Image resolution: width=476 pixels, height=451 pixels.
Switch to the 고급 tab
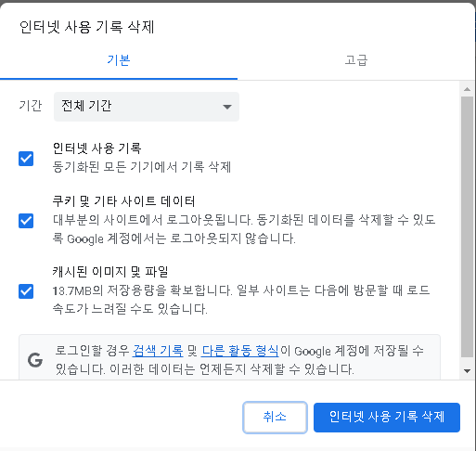[356, 60]
